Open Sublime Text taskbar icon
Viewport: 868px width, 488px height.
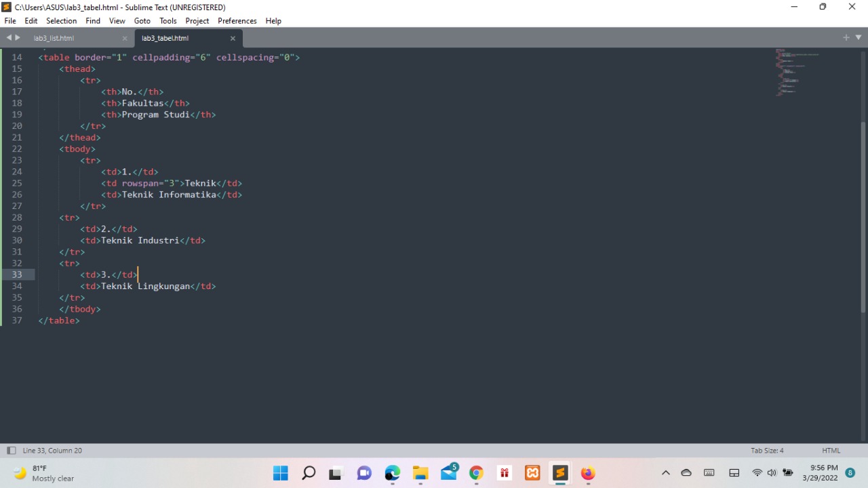(560, 473)
